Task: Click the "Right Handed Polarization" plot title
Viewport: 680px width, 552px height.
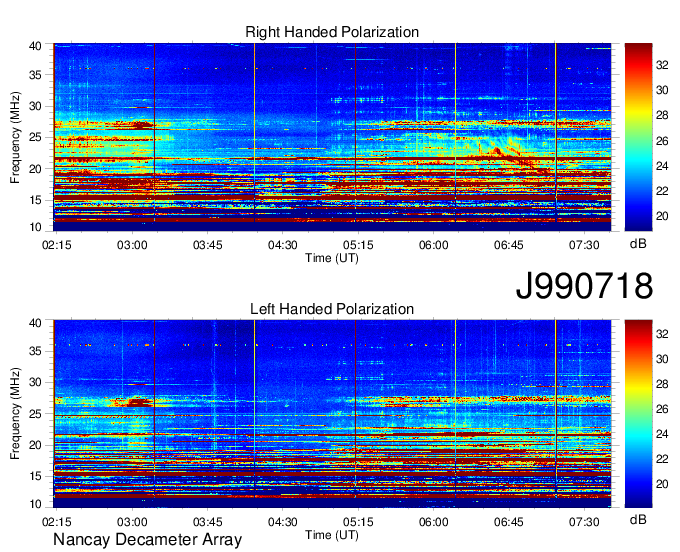Action: pos(332,32)
